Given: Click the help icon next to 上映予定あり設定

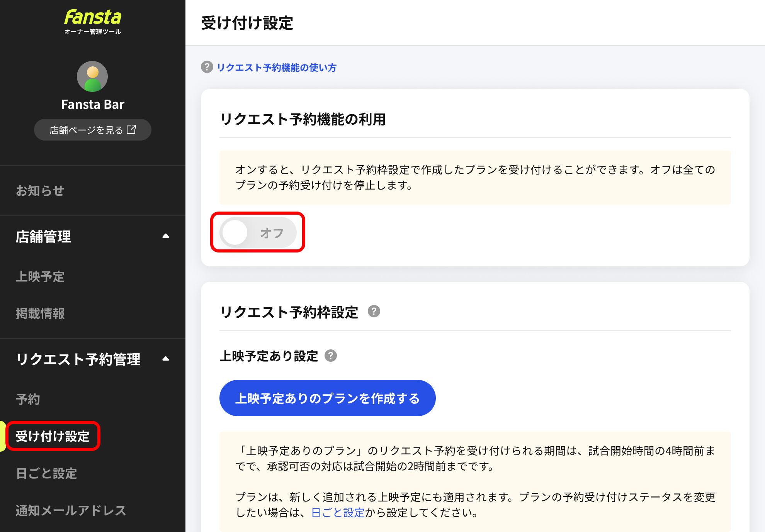Looking at the screenshot, I should coord(330,356).
